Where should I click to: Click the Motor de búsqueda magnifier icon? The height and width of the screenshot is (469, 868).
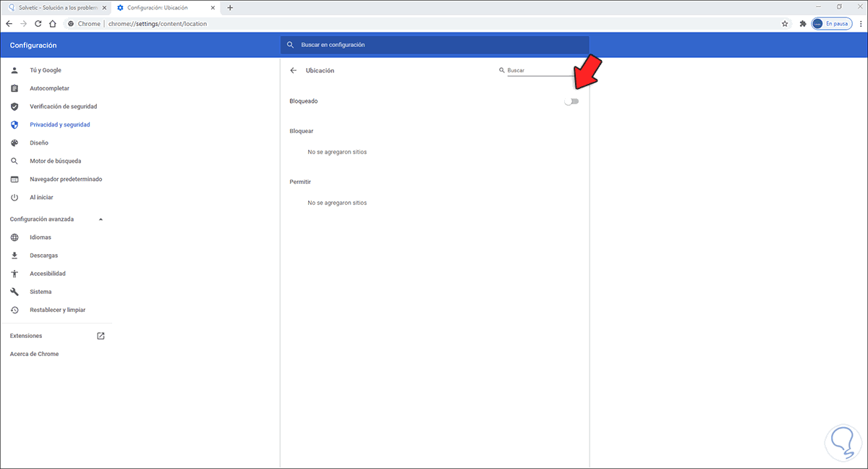coord(14,161)
